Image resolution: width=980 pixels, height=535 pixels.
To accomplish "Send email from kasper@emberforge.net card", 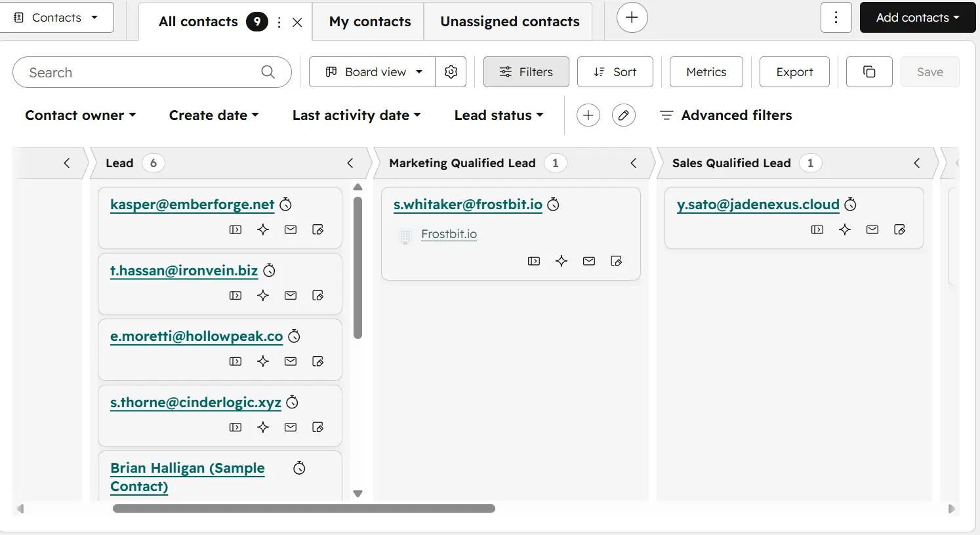I will (291, 229).
